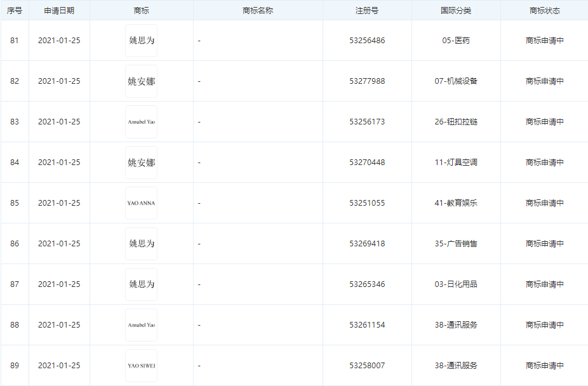Click classification 41-教育娱乐
Viewport: 588px width, 386px height.
pyautogui.click(x=456, y=203)
